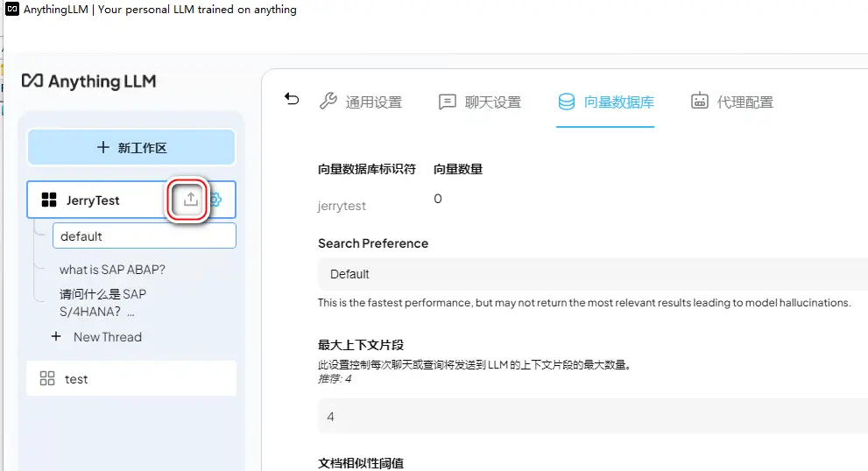Open the default thread
This screenshot has height=471, width=868.
click(x=145, y=235)
